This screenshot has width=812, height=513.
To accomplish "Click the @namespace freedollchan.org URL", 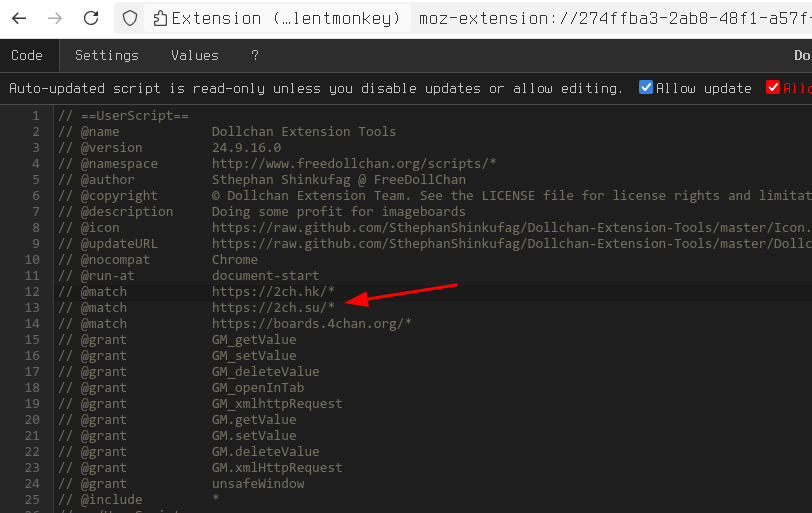I will (354, 163).
